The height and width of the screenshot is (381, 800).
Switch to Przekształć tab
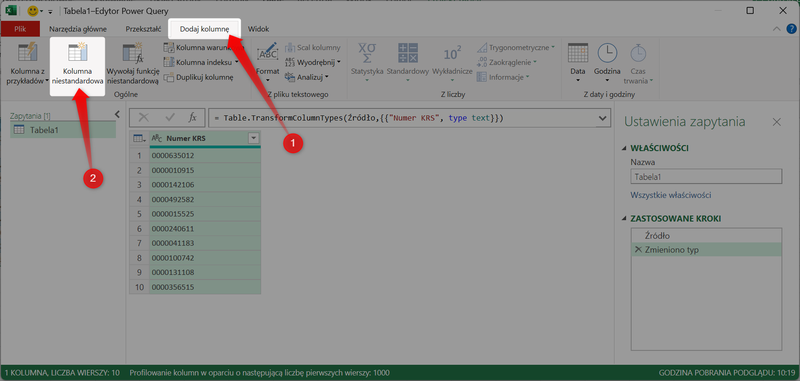(x=143, y=29)
